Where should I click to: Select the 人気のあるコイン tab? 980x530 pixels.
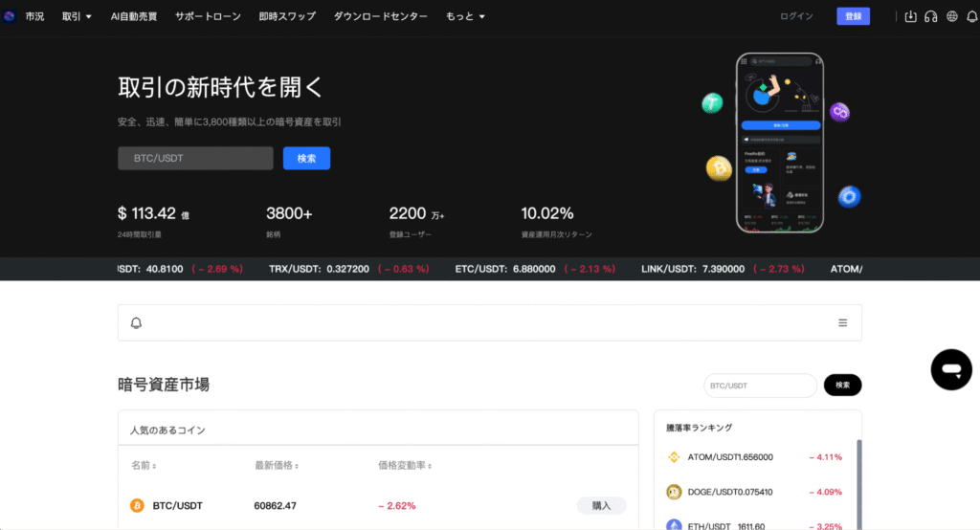point(167,430)
